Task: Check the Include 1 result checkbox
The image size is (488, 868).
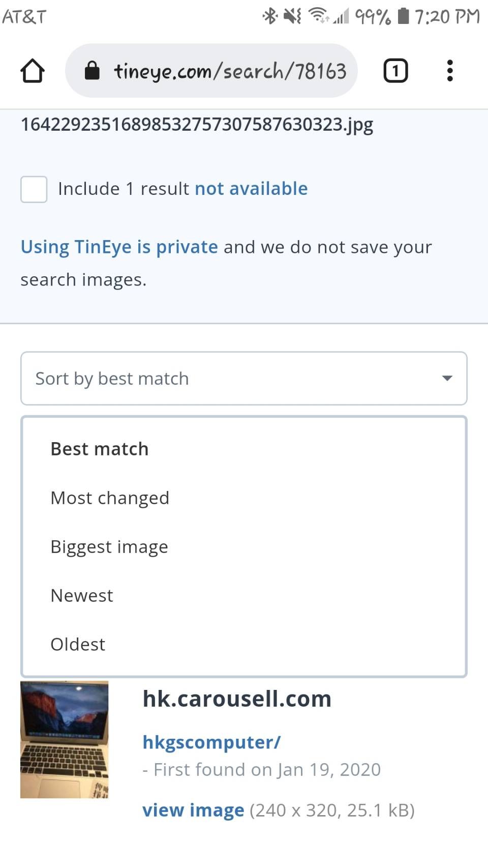Action: pos(34,189)
